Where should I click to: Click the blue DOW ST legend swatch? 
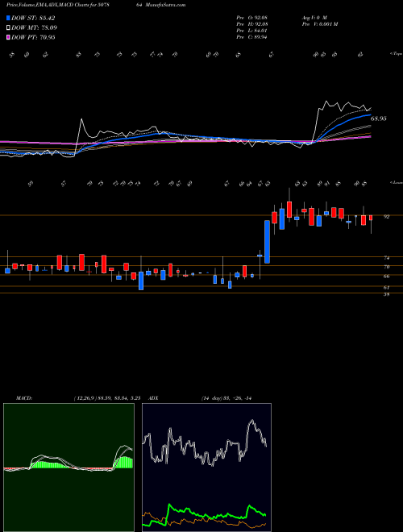[x=8, y=18]
